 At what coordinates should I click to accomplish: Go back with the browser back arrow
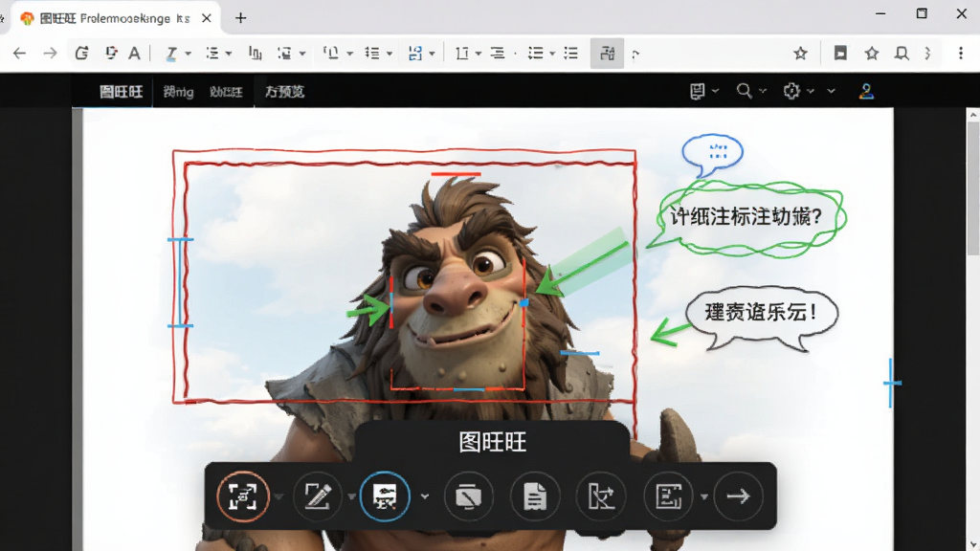19,54
